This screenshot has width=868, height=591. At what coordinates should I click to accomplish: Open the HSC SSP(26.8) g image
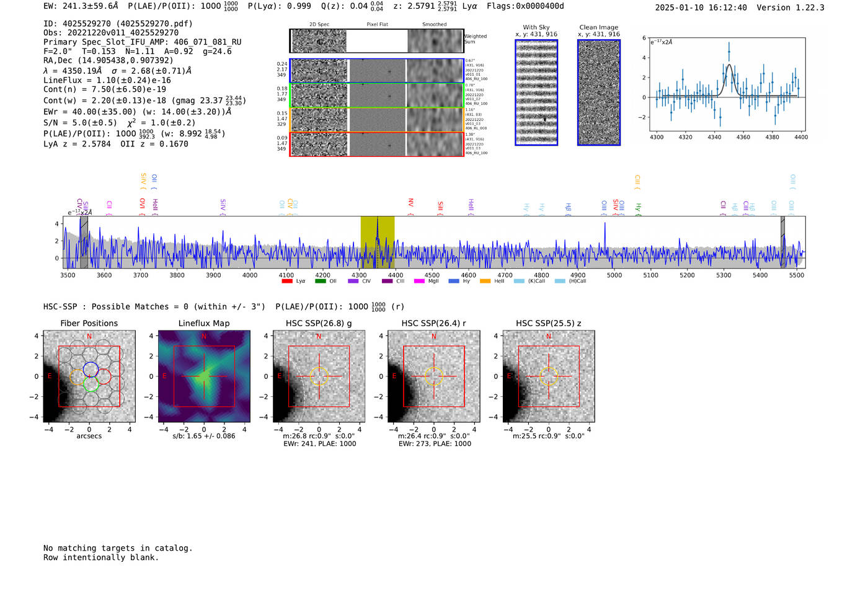coord(319,376)
